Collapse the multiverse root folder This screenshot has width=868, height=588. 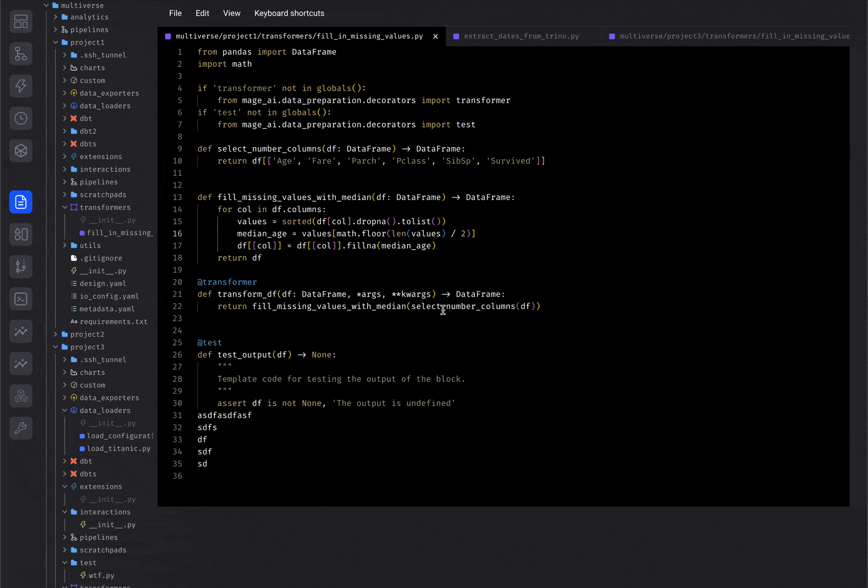coord(46,5)
